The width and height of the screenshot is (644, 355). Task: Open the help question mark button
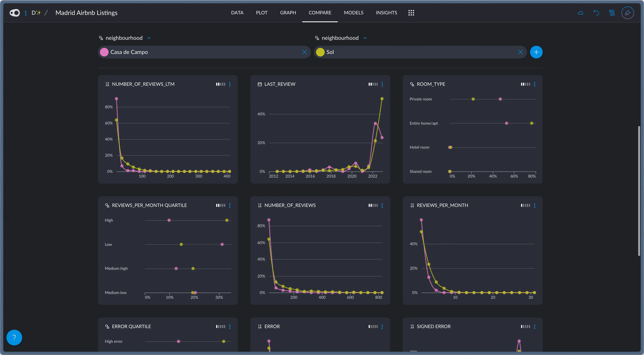(14, 338)
